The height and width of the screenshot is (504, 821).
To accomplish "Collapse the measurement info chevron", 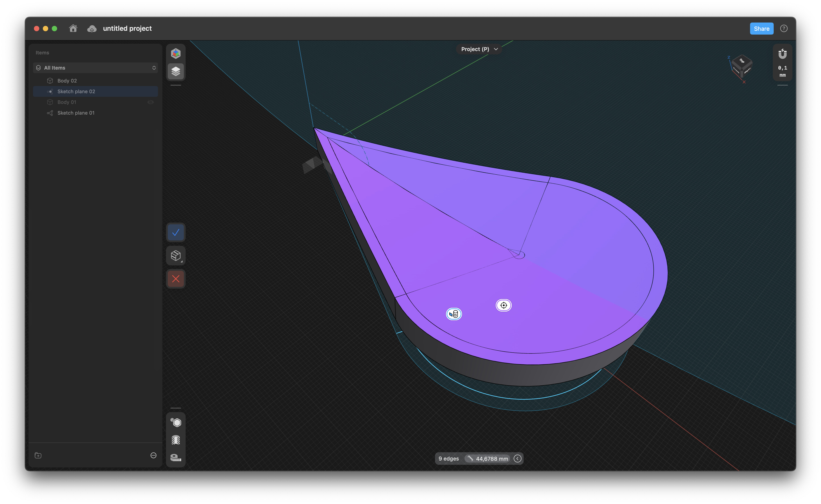I will (518, 459).
